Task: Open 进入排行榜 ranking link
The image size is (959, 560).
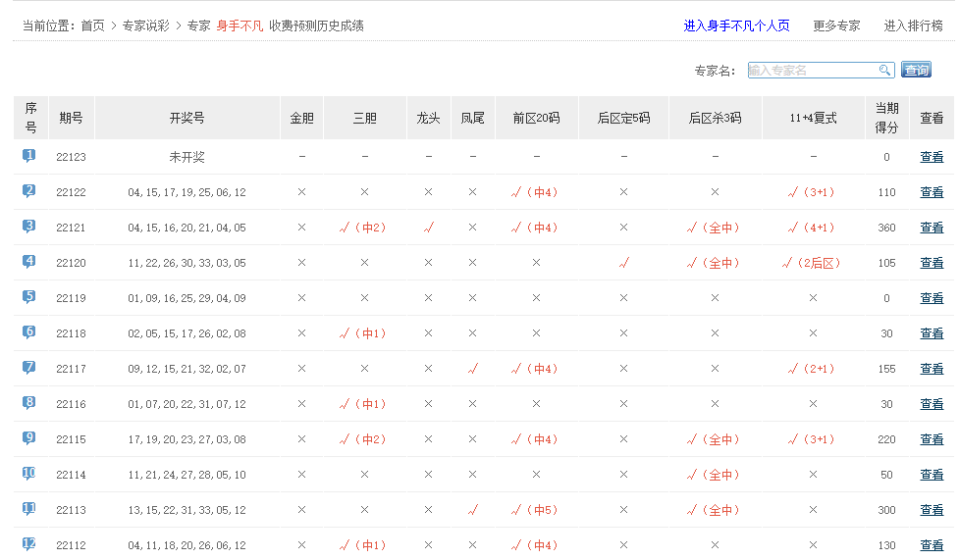Action: pos(913,25)
